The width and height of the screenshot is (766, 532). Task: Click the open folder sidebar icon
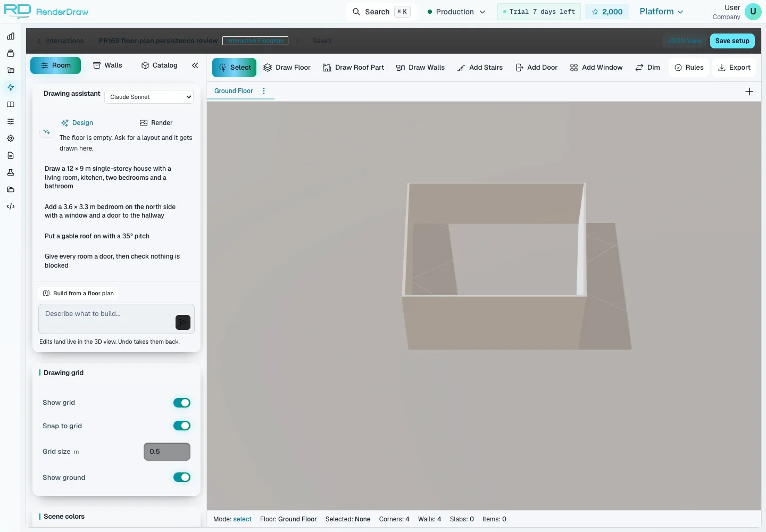click(11, 189)
